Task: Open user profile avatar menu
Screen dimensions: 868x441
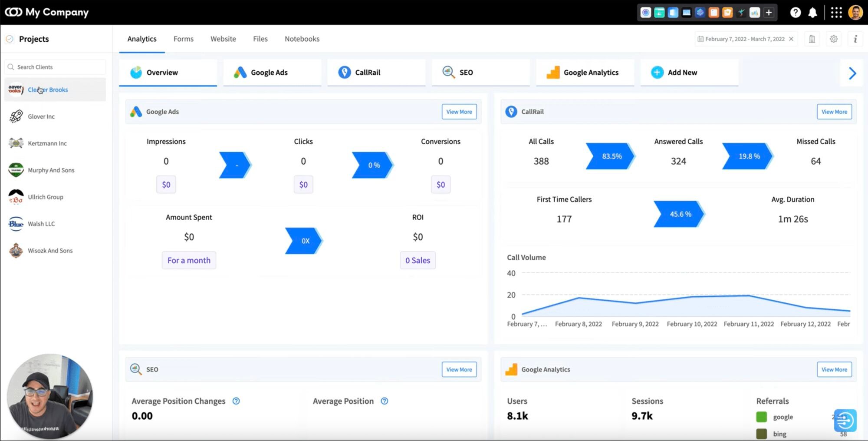Action: 855,13
